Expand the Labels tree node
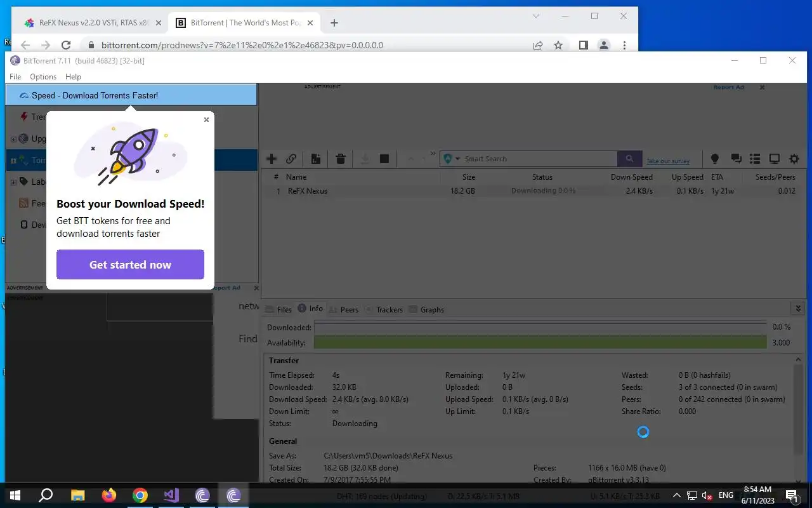Screen dimensions: 812x508 (x=13, y=182)
